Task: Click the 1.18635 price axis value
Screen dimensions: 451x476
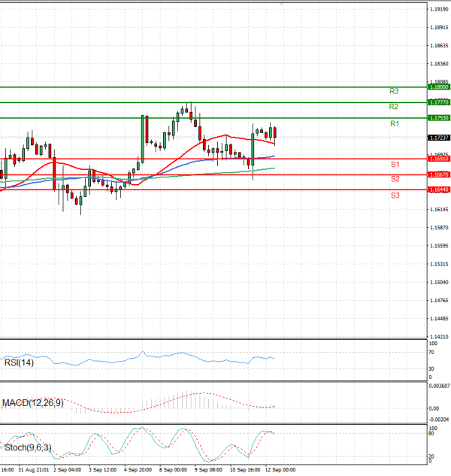Action: [439, 46]
